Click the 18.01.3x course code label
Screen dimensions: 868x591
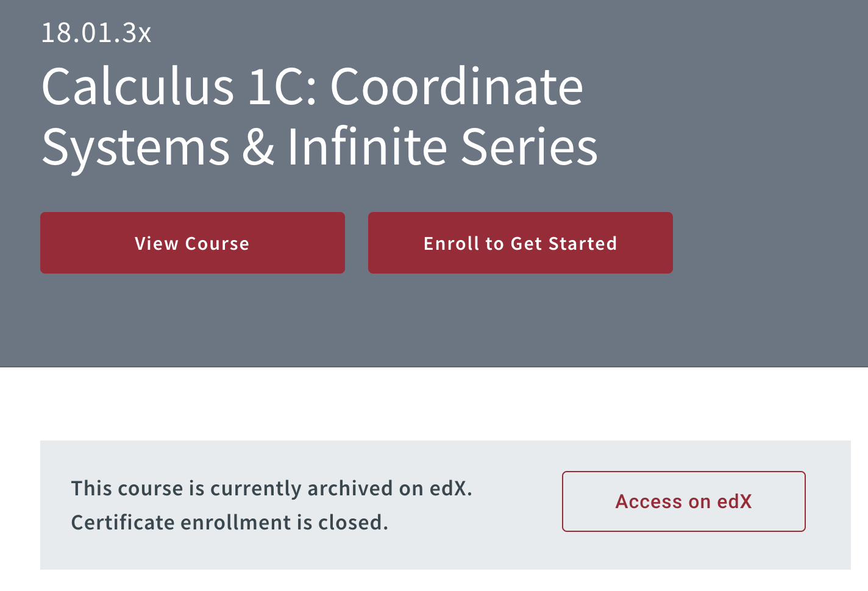pyautogui.click(x=95, y=34)
